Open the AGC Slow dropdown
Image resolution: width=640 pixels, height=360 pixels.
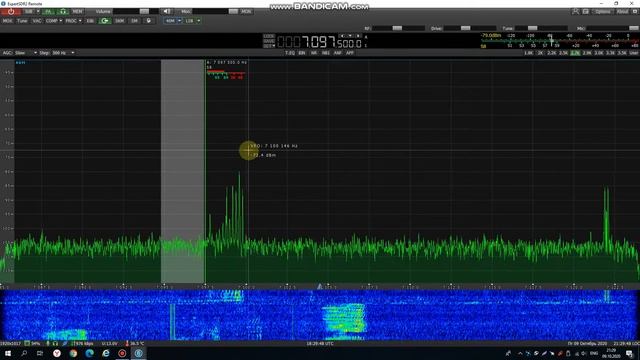point(25,53)
